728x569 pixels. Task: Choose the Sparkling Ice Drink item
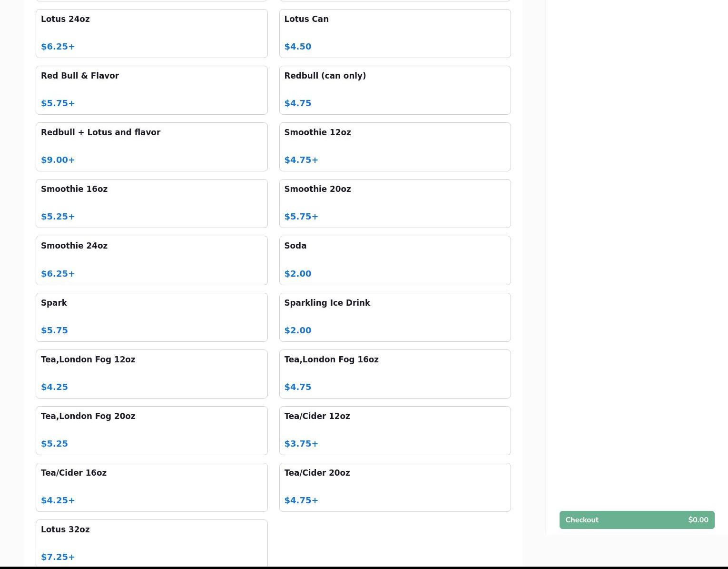tap(394, 317)
